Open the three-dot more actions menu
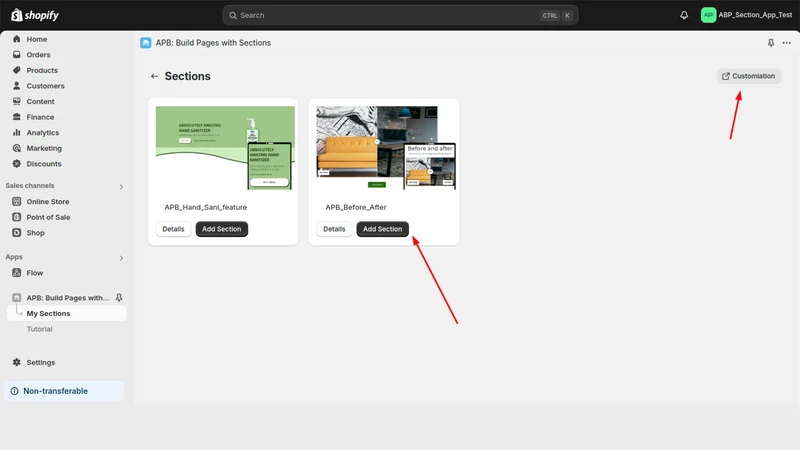This screenshot has width=800, height=450. [786, 43]
